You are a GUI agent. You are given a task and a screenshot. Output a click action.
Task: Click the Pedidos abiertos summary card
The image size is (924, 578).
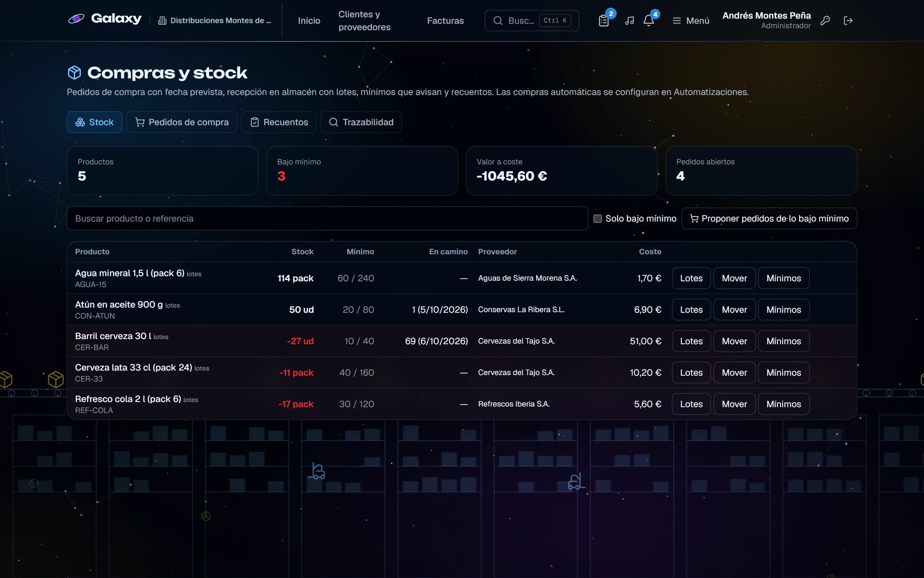click(761, 171)
